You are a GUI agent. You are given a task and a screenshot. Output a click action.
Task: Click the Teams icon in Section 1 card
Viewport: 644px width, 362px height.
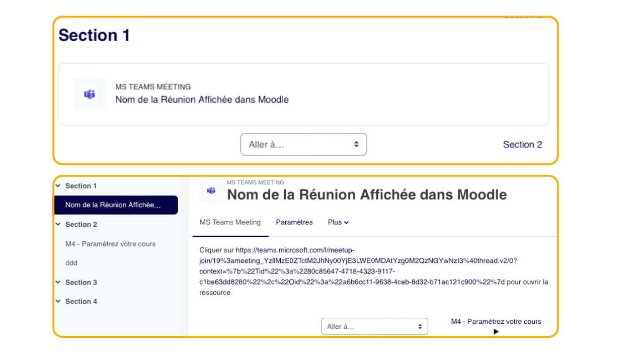tap(90, 94)
